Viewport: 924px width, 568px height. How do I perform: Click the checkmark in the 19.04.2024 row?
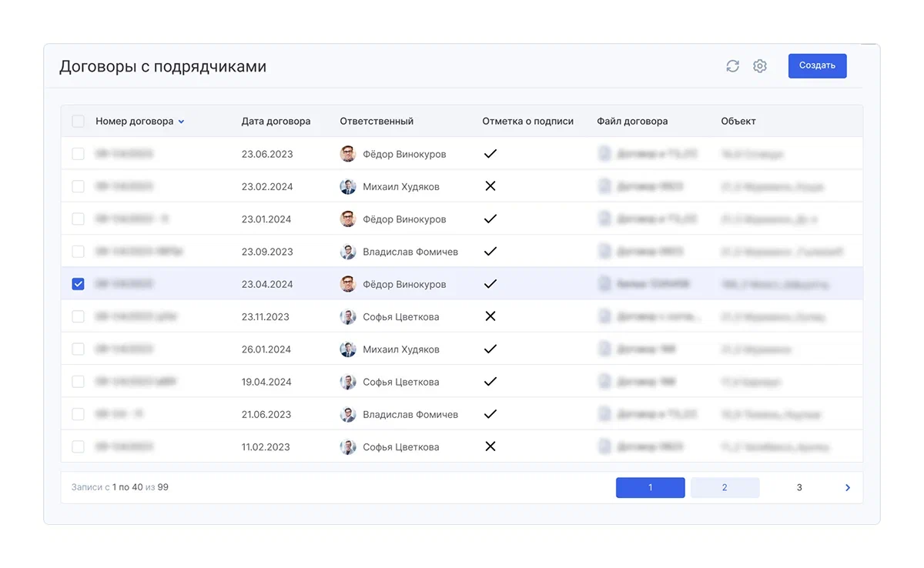[x=490, y=382]
